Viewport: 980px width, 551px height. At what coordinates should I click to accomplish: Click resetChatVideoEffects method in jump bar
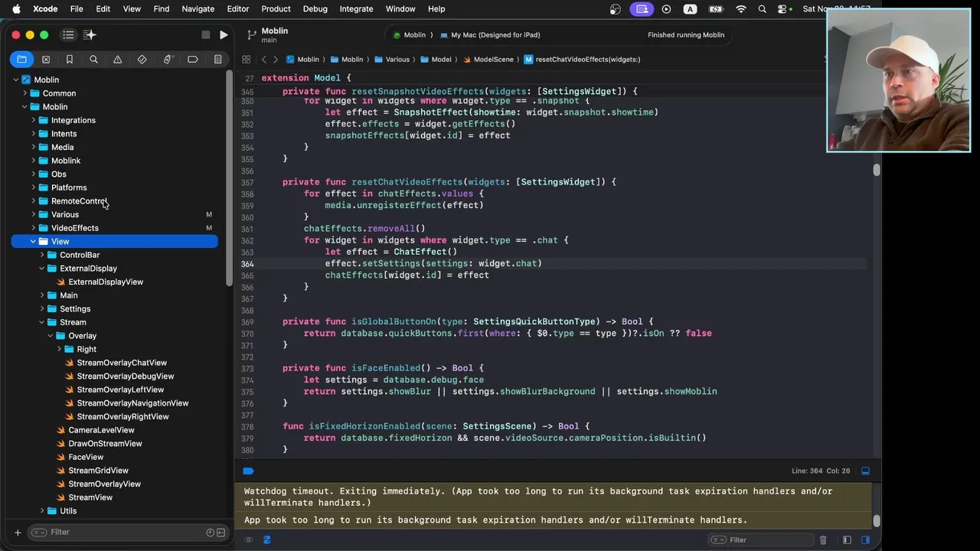coord(582,59)
